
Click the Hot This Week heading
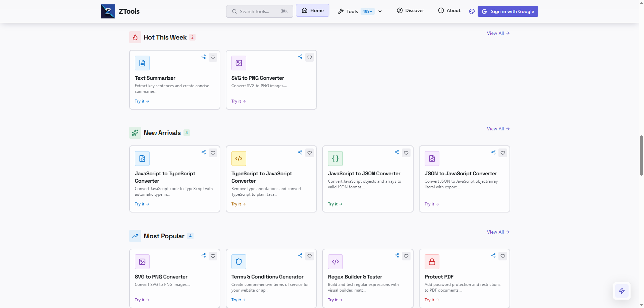click(165, 37)
